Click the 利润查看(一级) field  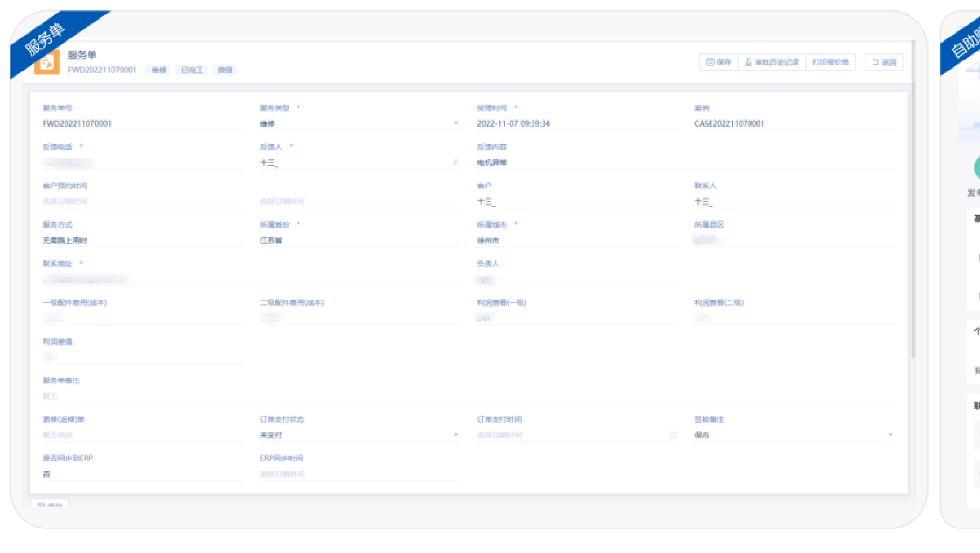point(577,318)
